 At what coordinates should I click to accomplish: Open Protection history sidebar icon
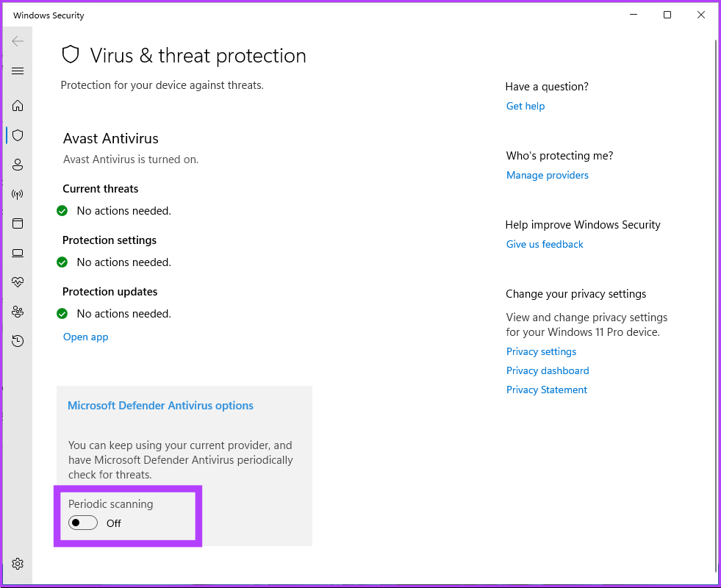click(18, 341)
